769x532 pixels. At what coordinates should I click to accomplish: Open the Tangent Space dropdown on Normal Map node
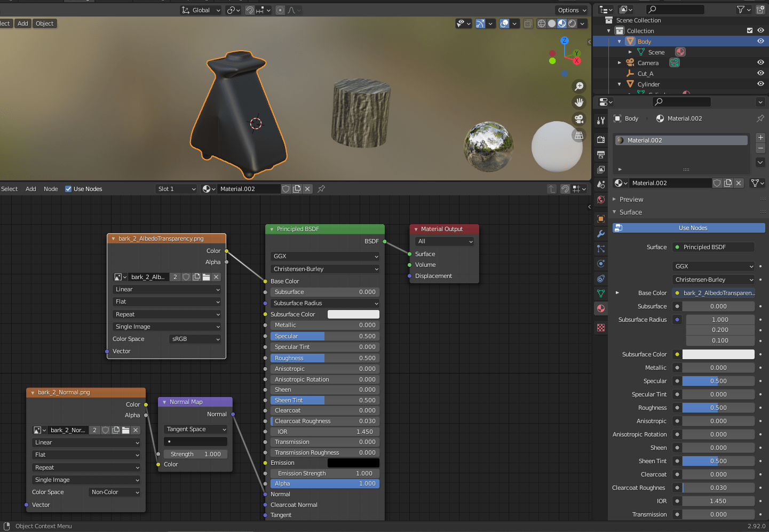coord(195,428)
